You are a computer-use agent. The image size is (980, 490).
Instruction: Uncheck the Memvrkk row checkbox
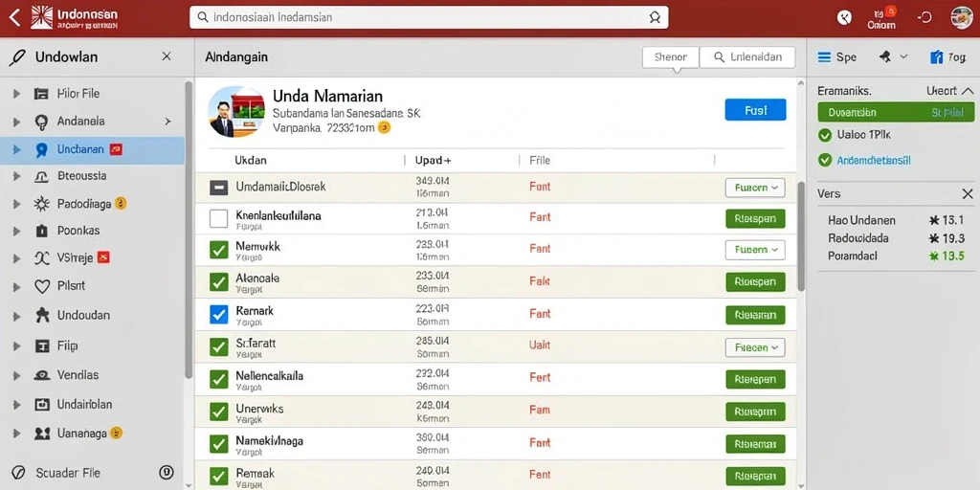(218, 250)
